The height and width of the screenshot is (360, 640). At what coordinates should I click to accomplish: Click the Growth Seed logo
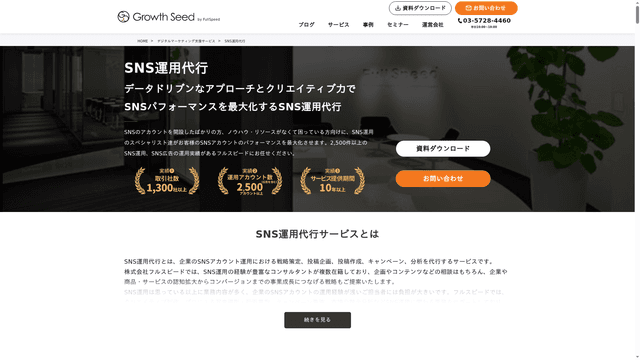[168, 17]
